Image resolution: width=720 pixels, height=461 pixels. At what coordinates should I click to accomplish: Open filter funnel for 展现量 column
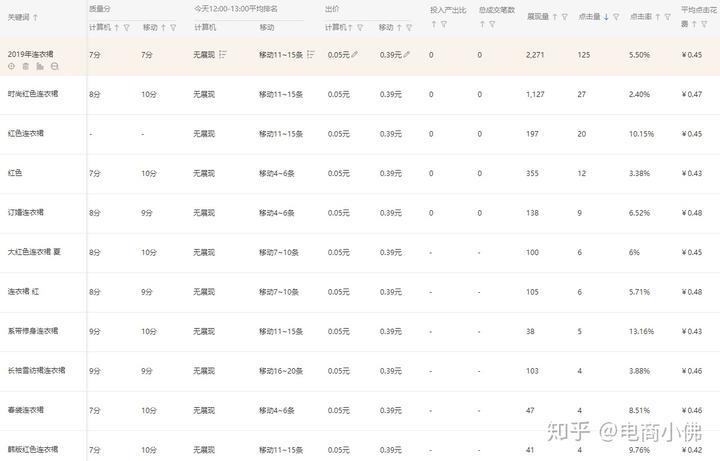565,17
